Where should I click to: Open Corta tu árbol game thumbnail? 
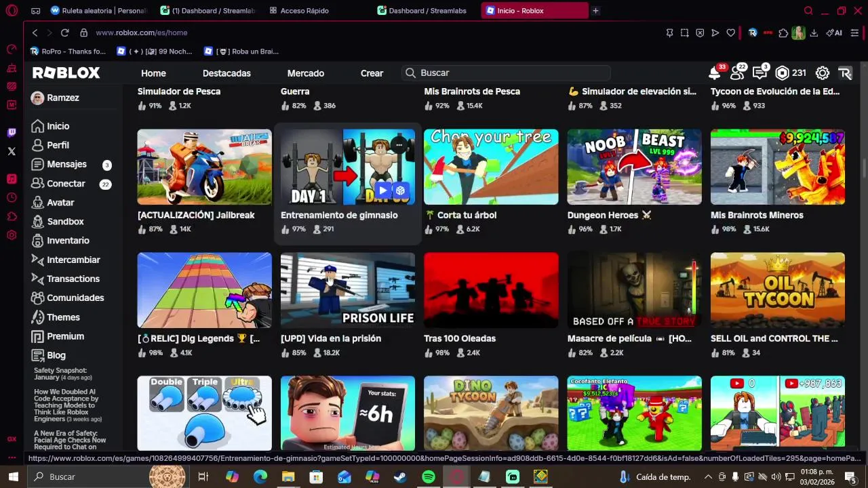tap(491, 167)
